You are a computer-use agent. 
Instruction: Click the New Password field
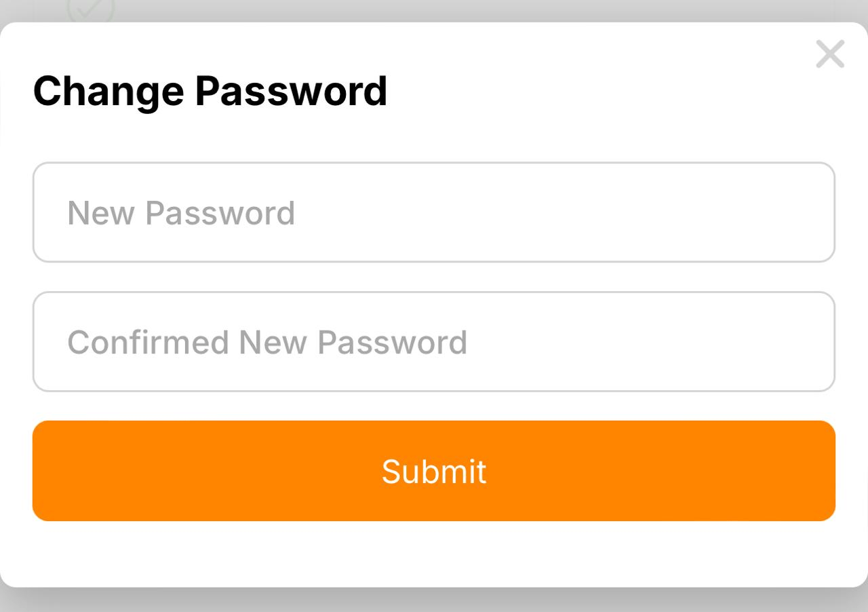[x=434, y=212]
